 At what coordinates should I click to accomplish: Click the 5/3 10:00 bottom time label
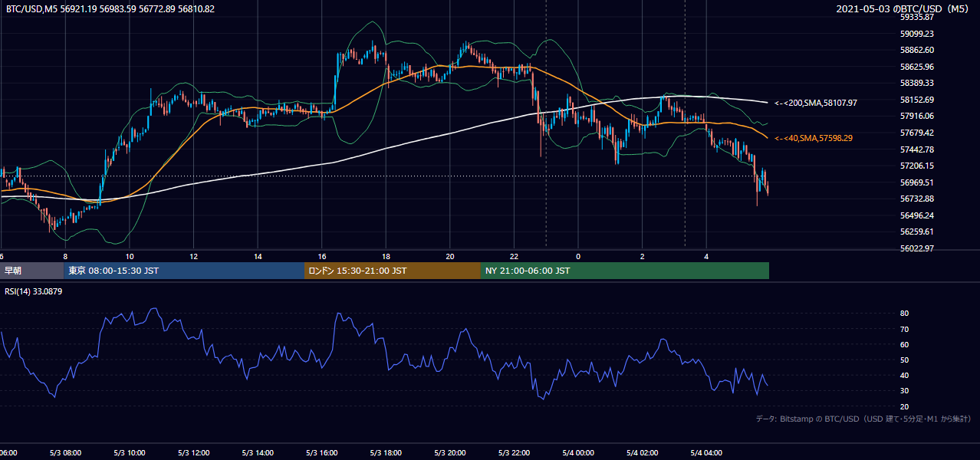(x=130, y=453)
